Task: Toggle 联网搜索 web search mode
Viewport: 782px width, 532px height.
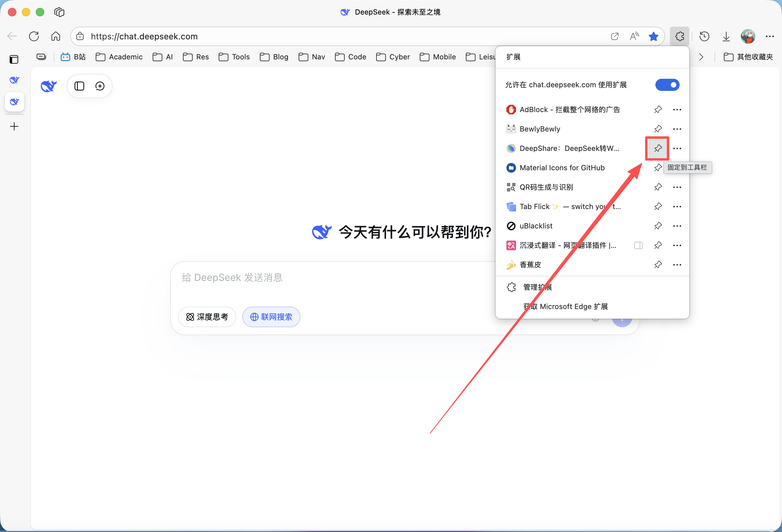Action: tap(271, 317)
